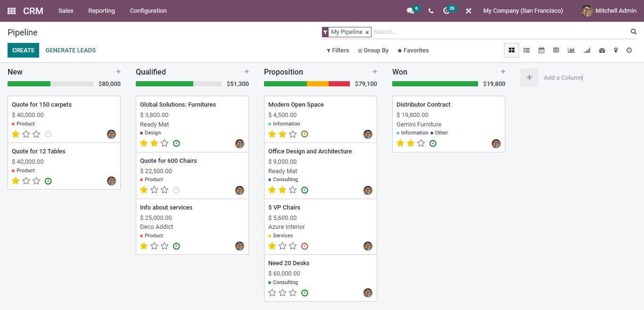The image size is (644, 310).
Task: Click the phone call icon
Action: [x=431, y=11]
